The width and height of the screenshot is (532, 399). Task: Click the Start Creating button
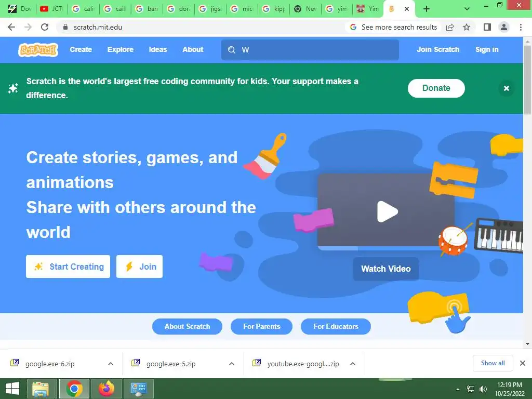tap(68, 267)
